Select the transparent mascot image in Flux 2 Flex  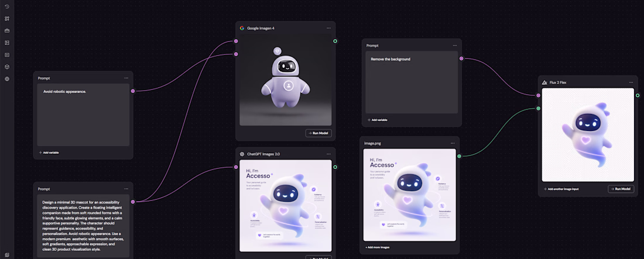(588, 134)
